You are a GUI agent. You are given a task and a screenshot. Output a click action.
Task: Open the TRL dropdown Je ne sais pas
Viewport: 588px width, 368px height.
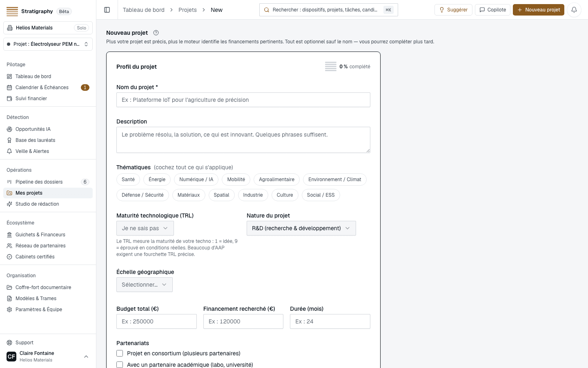[x=145, y=228]
